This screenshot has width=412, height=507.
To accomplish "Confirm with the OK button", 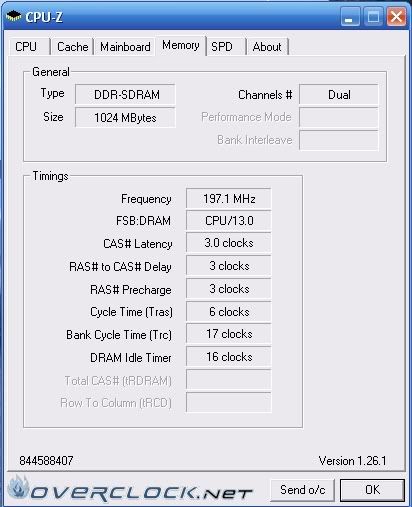I will pyautogui.click(x=372, y=490).
